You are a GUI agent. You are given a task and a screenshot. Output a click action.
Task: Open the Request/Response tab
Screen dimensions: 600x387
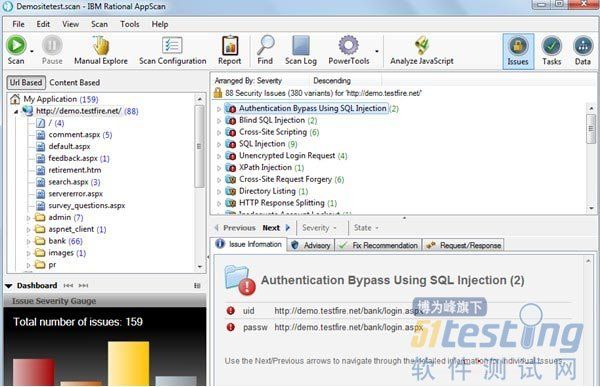click(463, 245)
